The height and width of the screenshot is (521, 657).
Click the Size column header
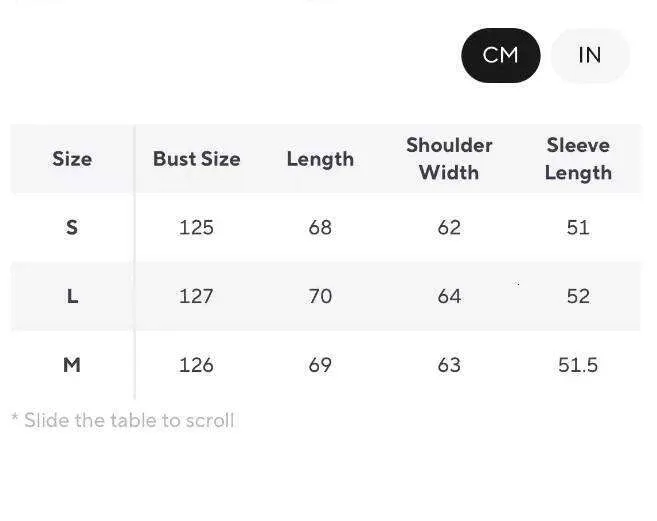(x=72, y=159)
